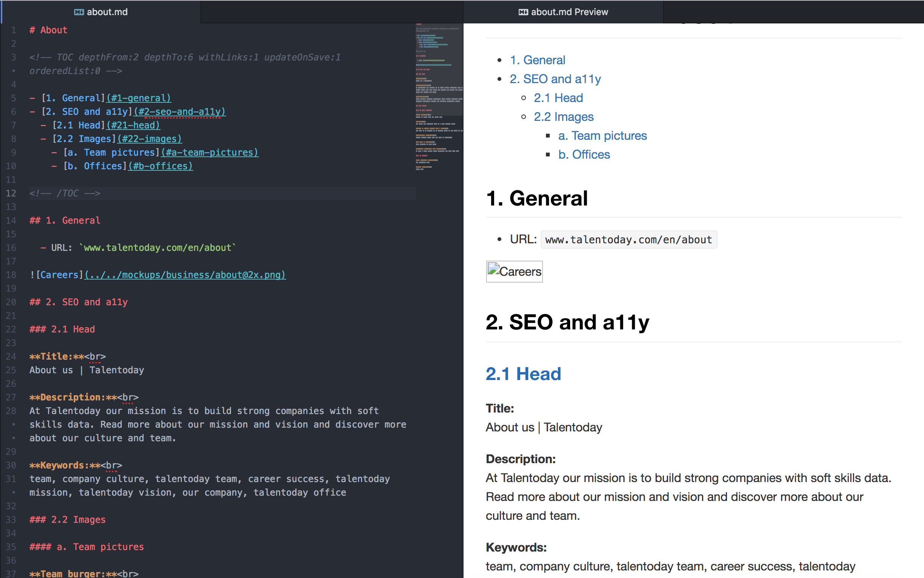
Task: Click the editor minimap
Action: pyautogui.click(x=439, y=96)
